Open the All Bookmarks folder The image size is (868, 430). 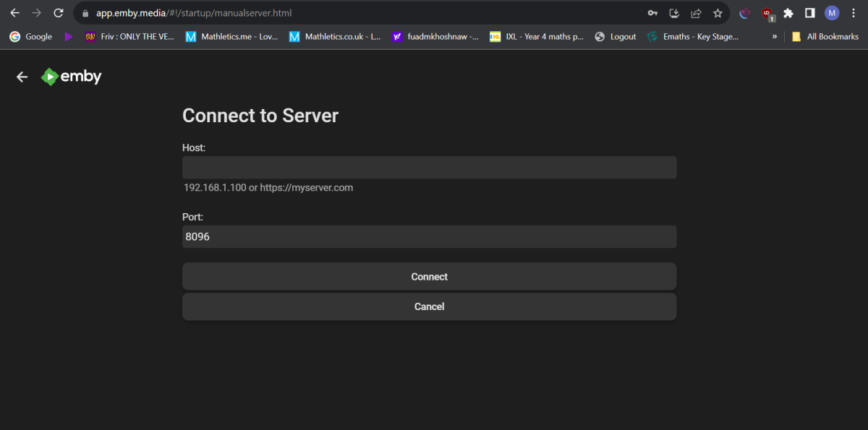tap(826, 36)
